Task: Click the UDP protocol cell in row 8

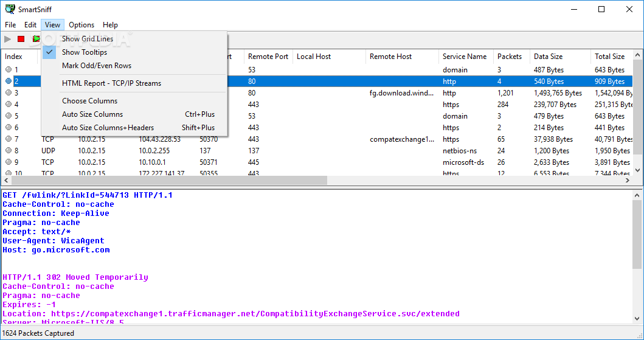Action: [48, 151]
